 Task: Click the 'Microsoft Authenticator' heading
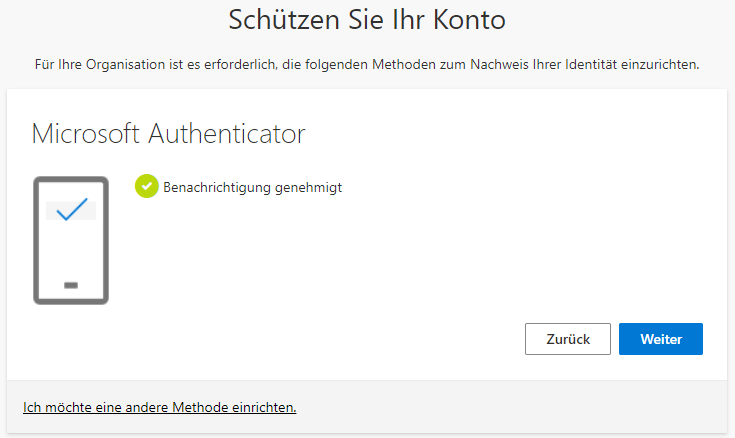(168, 134)
